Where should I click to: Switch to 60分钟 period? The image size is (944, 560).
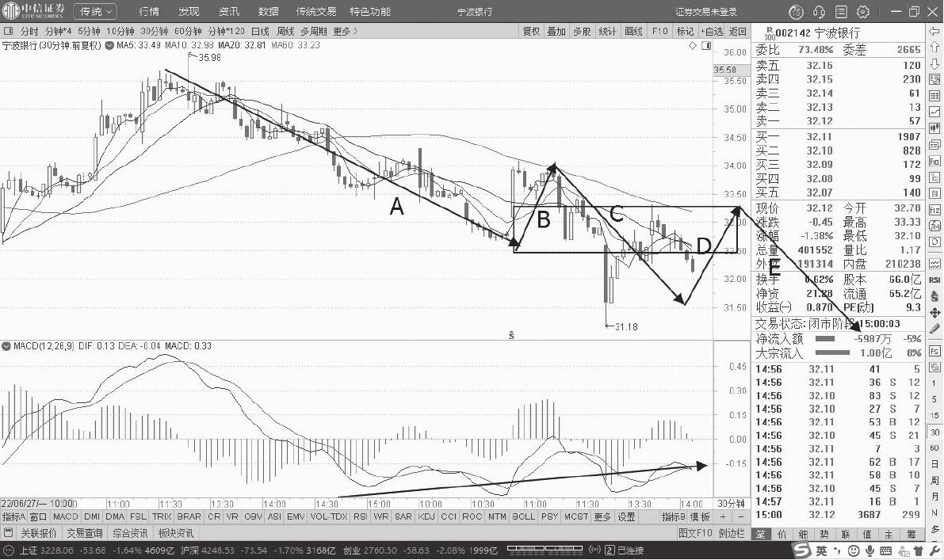(x=188, y=31)
